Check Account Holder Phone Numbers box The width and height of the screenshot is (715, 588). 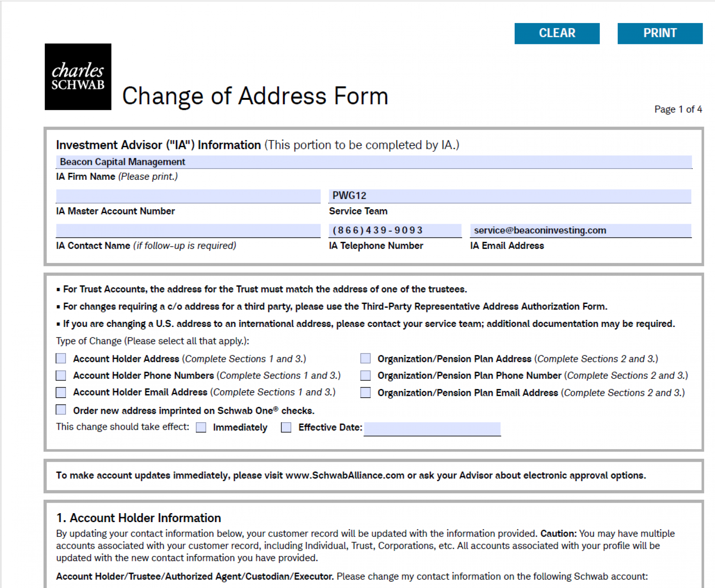[61, 375]
